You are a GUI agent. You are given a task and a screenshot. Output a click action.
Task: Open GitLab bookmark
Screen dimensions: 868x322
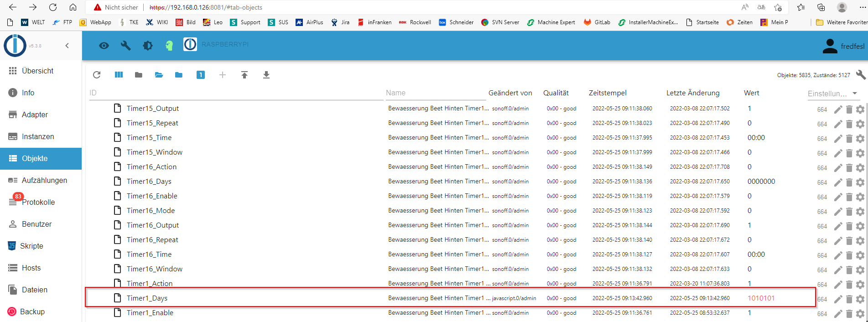click(597, 22)
